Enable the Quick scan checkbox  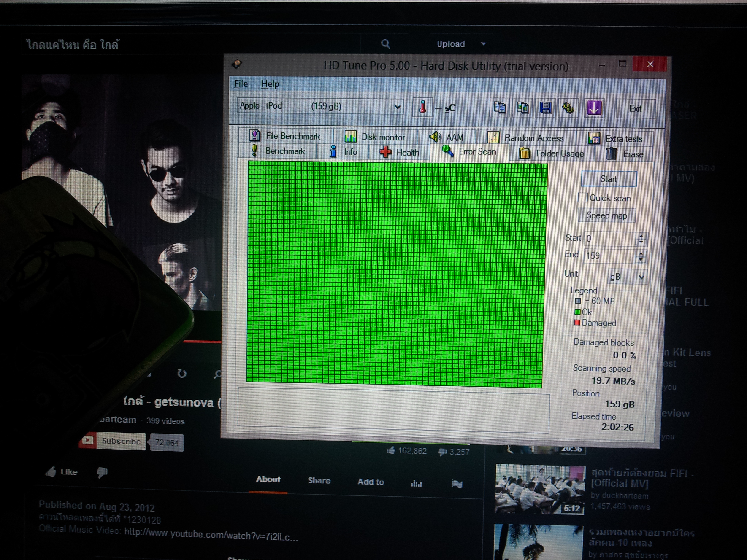[582, 198]
